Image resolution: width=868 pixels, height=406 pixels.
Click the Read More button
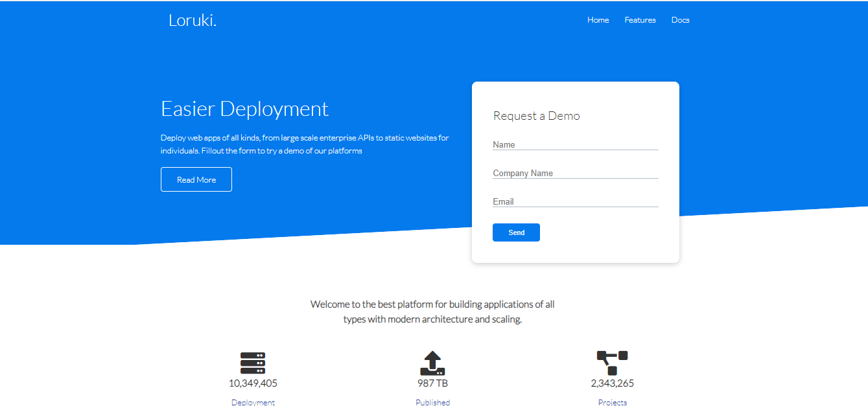coord(196,179)
